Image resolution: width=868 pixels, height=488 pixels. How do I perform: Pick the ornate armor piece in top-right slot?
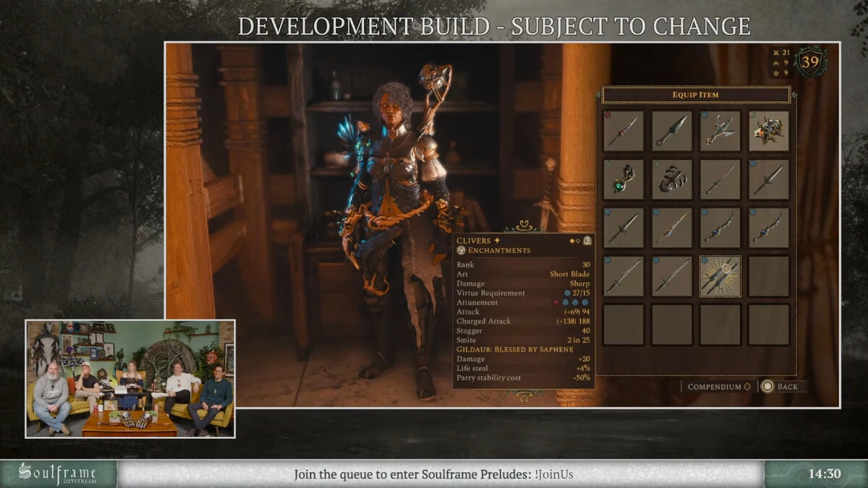(x=768, y=131)
